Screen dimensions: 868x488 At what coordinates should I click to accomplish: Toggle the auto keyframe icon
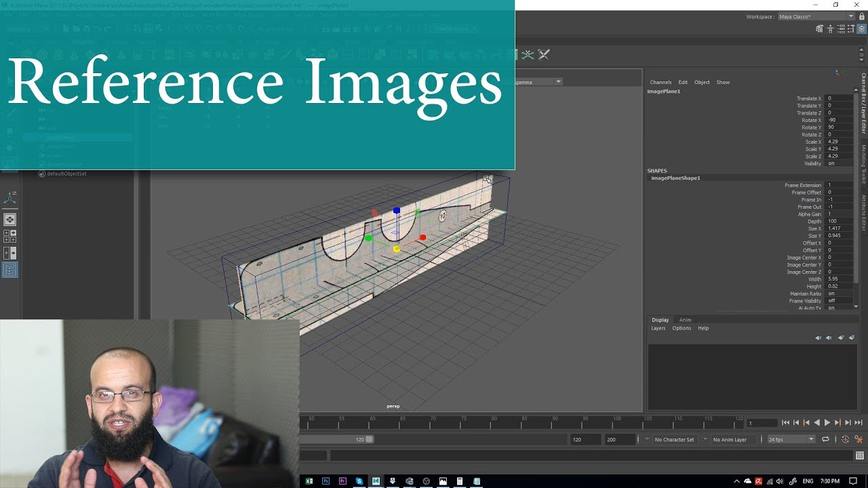845,439
